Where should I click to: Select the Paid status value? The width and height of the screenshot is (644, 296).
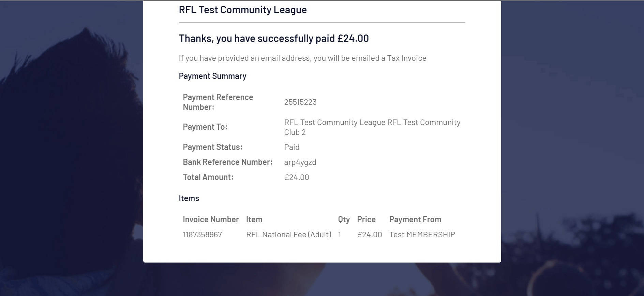(x=292, y=147)
